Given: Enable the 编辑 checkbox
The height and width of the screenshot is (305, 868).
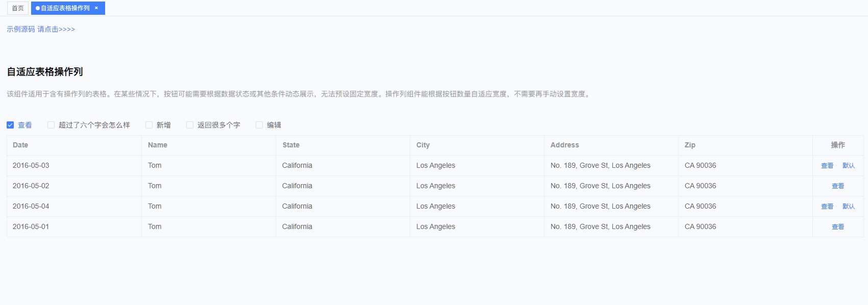Looking at the screenshot, I should pyautogui.click(x=259, y=125).
